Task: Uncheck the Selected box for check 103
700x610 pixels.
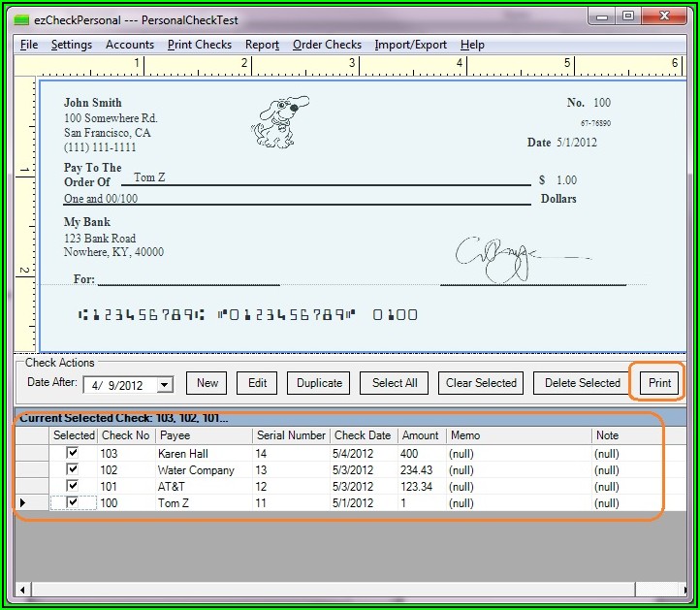Action: pyautogui.click(x=72, y=453)
